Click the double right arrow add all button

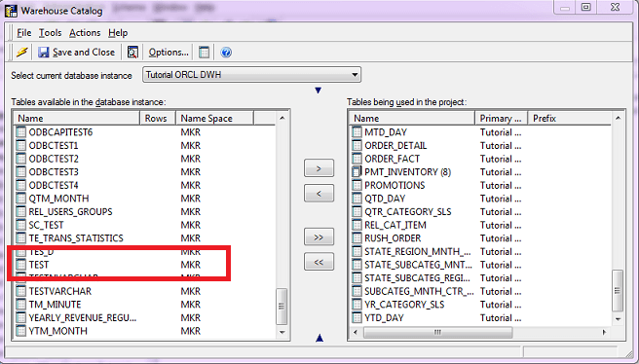point(319,237)
